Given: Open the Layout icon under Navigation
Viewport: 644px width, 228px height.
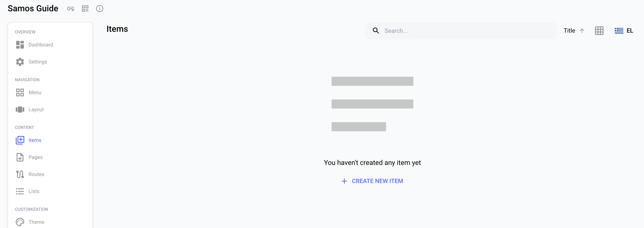Looking at the screenshot, I should pyautogui.click(x=20, y=109).
